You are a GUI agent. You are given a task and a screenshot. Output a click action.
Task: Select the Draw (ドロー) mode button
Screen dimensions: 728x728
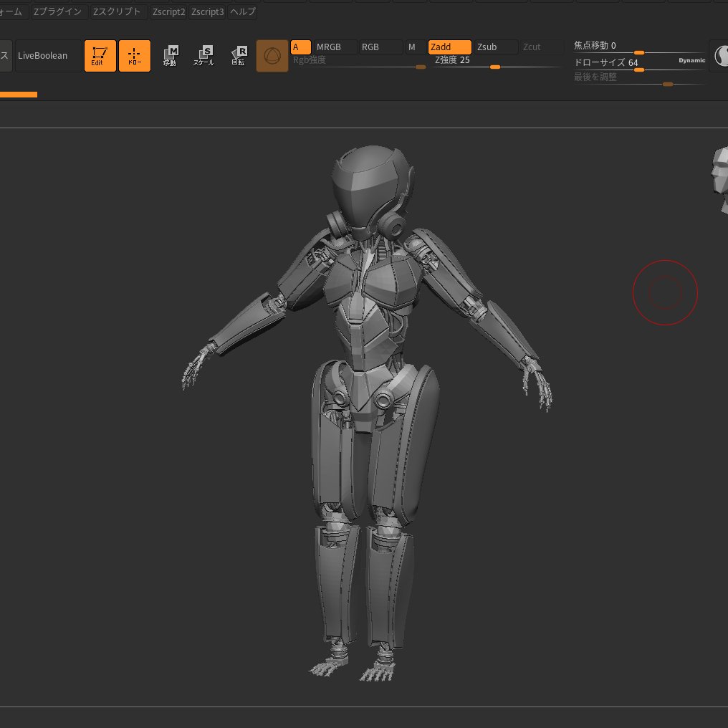point(135,56)
